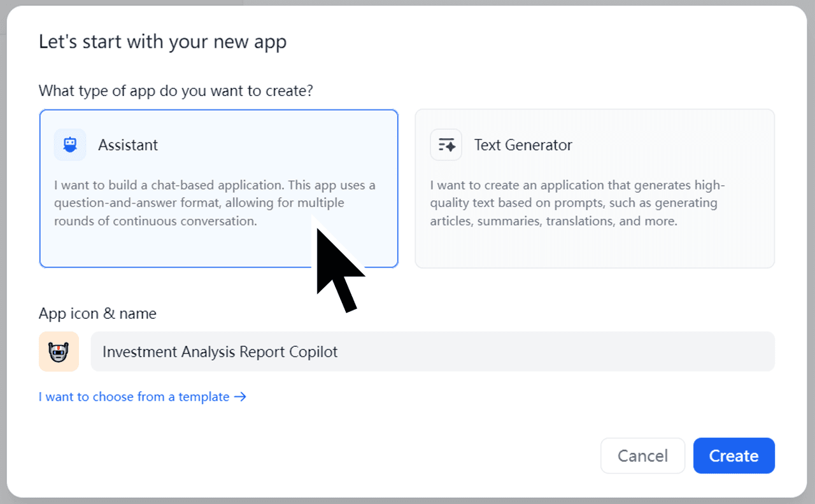Click the Assistant robot icon

(70, 145)
